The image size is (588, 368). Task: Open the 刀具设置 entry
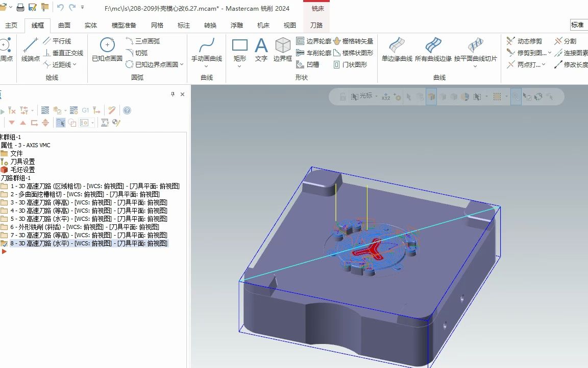[21, 162]
